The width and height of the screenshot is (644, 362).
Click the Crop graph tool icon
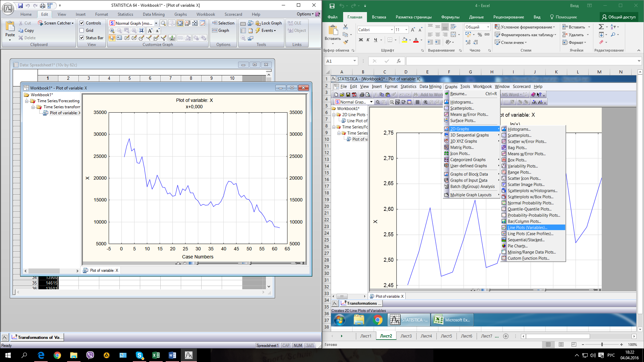pyautogui.click(x=142, y=31)
